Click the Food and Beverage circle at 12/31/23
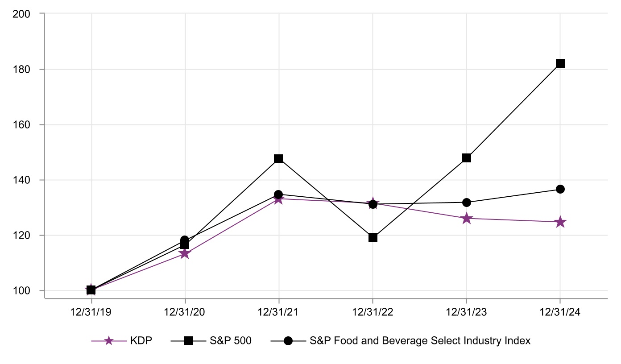The height and width of the screenshot is (364, 621). pyautogui.click(x=467, y=203)
